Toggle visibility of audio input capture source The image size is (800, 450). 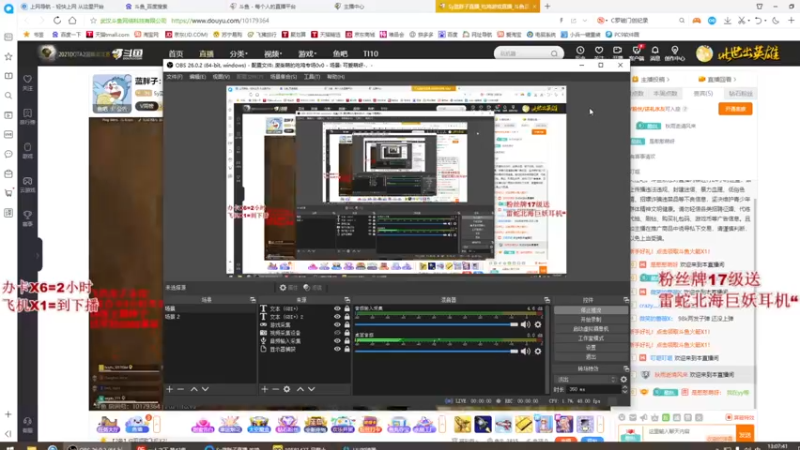[x=337, y=341]
